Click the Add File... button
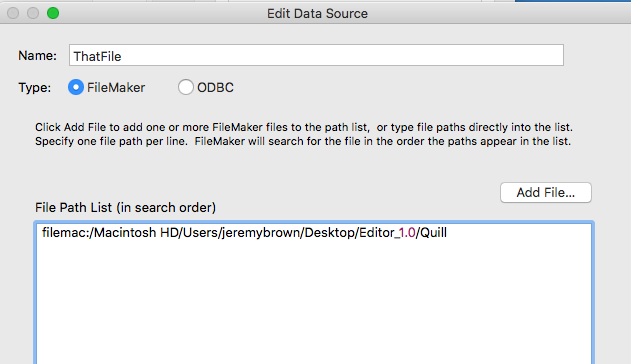Screen dimensions: 631x364 click(x=546, y=193)
